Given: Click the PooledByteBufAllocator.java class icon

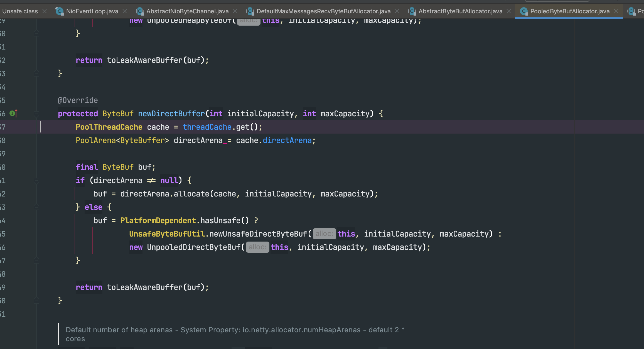Looking at the screenshot, I should coord(523,11).
